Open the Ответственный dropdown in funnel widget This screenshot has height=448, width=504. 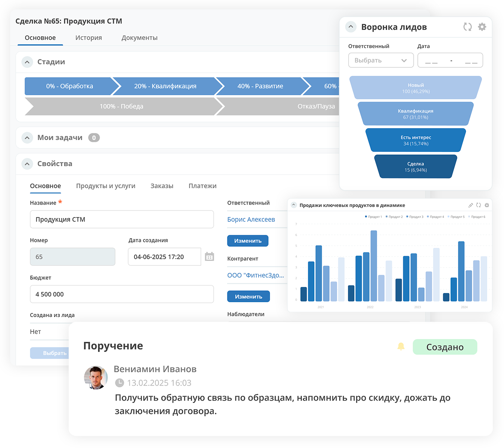pyautogui.click(x=380, y=60)
